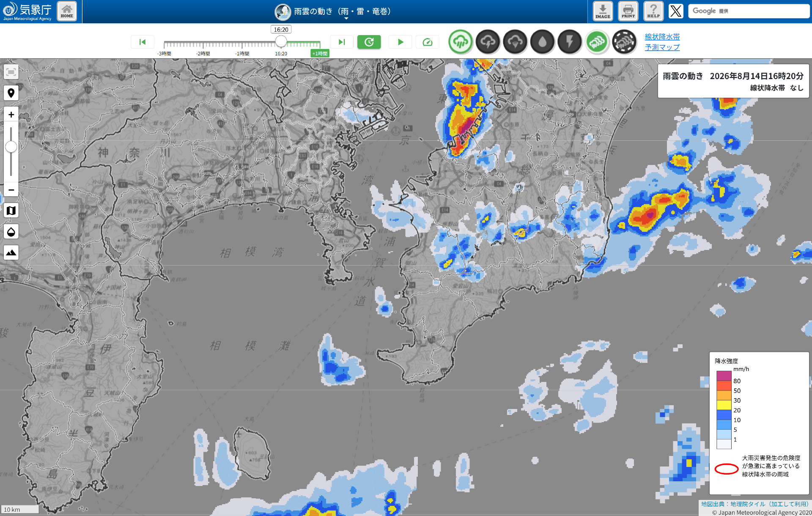This screenshot has height=516, width=812.
Task: Open the base map selector icon
Action: click(x=11, y=210)
